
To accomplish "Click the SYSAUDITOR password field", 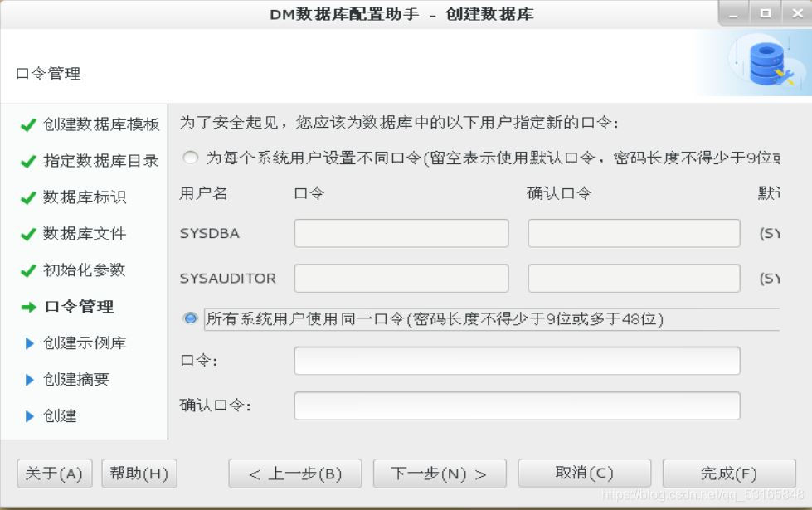I will click(x=401, y=278).
